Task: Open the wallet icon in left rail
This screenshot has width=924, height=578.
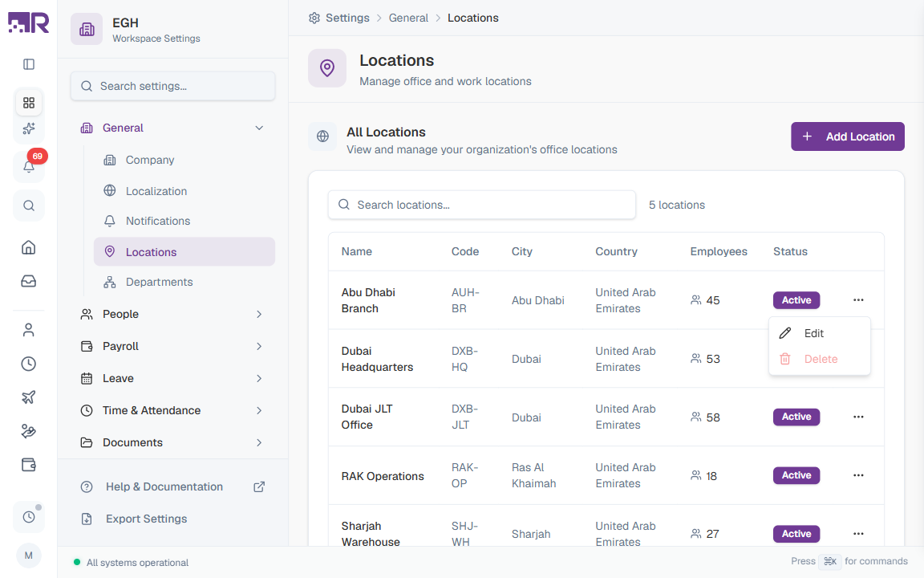Action: [28, 465]
